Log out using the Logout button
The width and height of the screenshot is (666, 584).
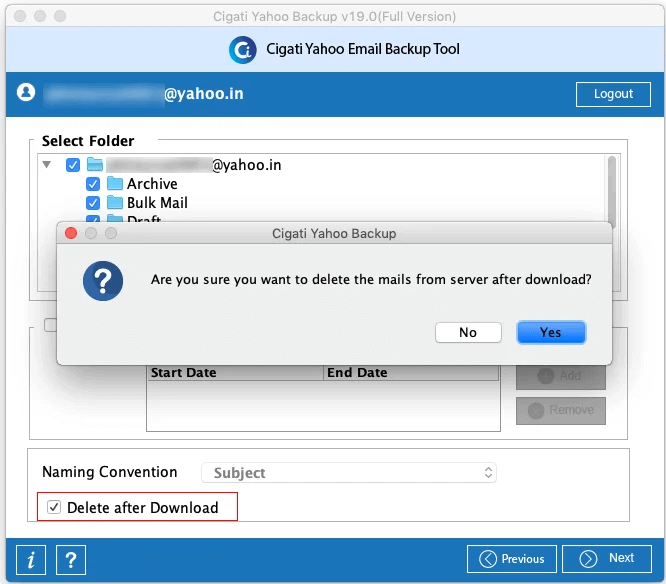coord(613,94)
